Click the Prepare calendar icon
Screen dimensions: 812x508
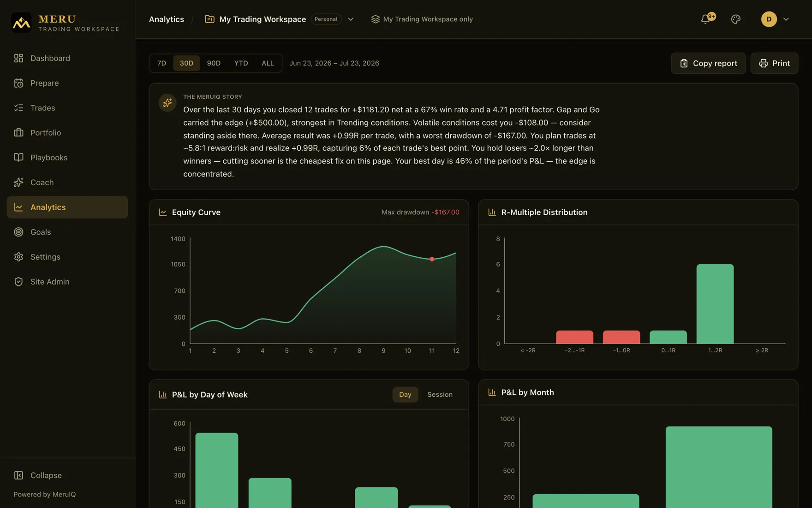18,83
